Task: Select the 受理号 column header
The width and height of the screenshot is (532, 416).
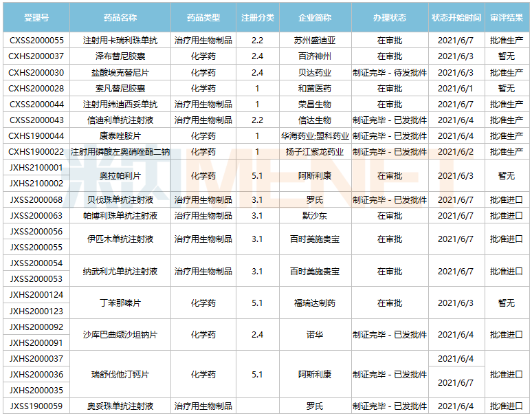Action: coord(36,18)
